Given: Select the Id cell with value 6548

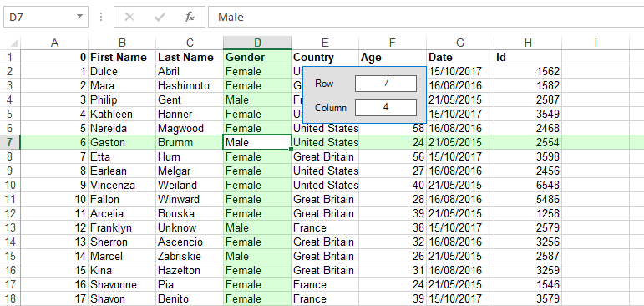Looking at the screenshot, I should (528, 185).
